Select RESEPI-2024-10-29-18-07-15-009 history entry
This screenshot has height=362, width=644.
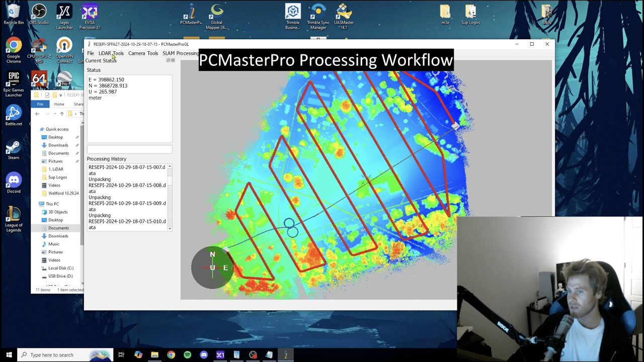127,206
